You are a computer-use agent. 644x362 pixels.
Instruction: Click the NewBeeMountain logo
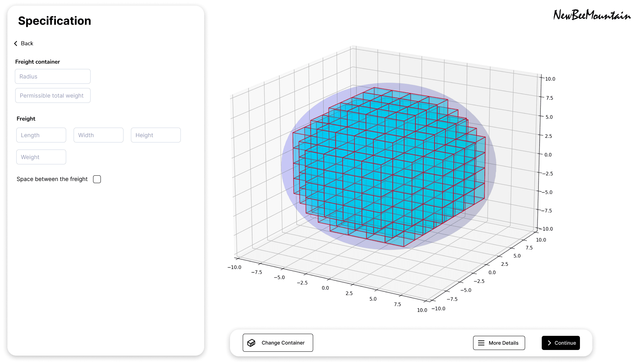(592, 15)
